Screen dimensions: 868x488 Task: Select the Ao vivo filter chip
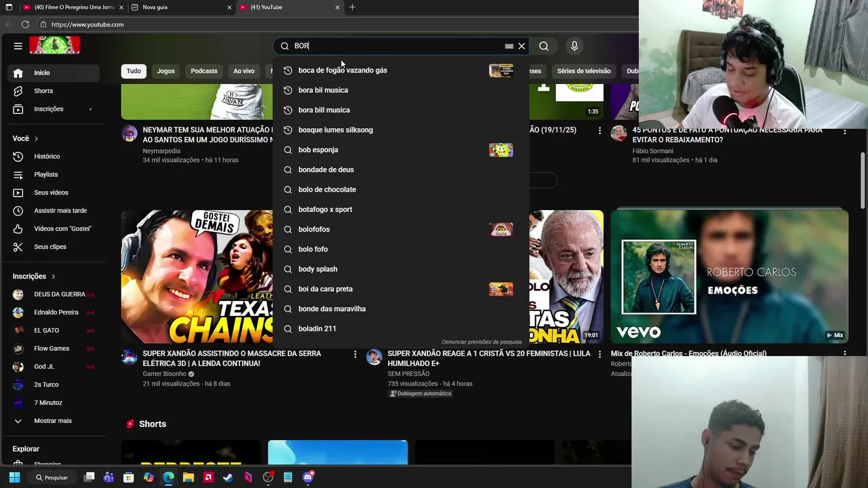click(x=244, y=71)
